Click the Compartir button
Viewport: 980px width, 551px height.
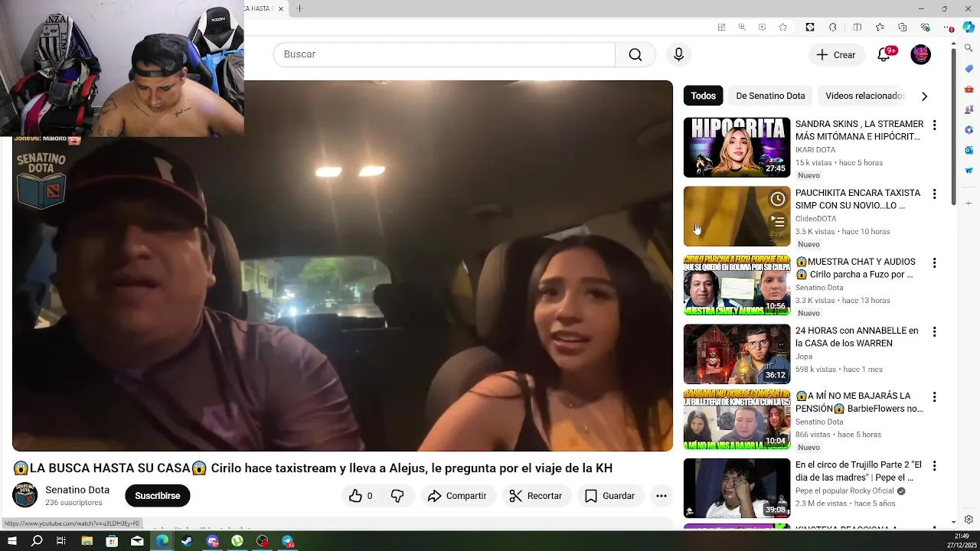pos(457,496)
